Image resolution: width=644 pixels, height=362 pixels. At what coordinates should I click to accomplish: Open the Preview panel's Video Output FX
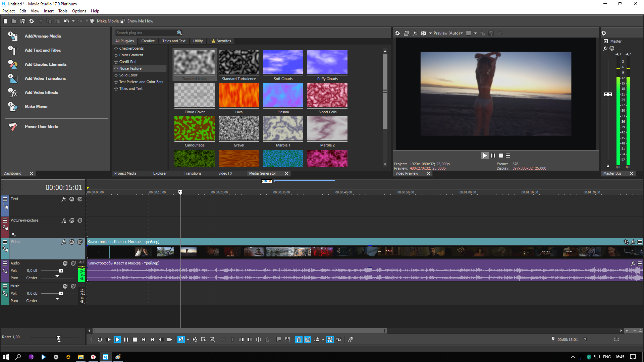(x=415, y=33)
